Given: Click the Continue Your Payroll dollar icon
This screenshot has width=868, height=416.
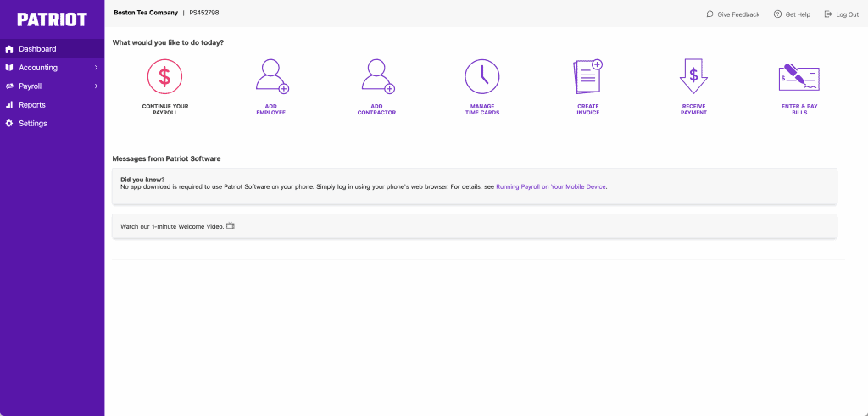Looking at the screenshot, I should tap(164, 76).
